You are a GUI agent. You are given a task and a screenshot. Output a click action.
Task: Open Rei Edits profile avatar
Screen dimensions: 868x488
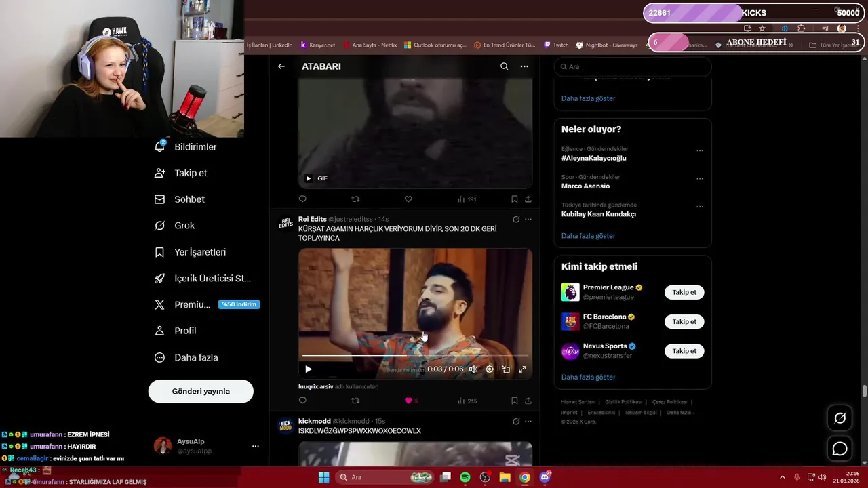click(x=285, y=224)
